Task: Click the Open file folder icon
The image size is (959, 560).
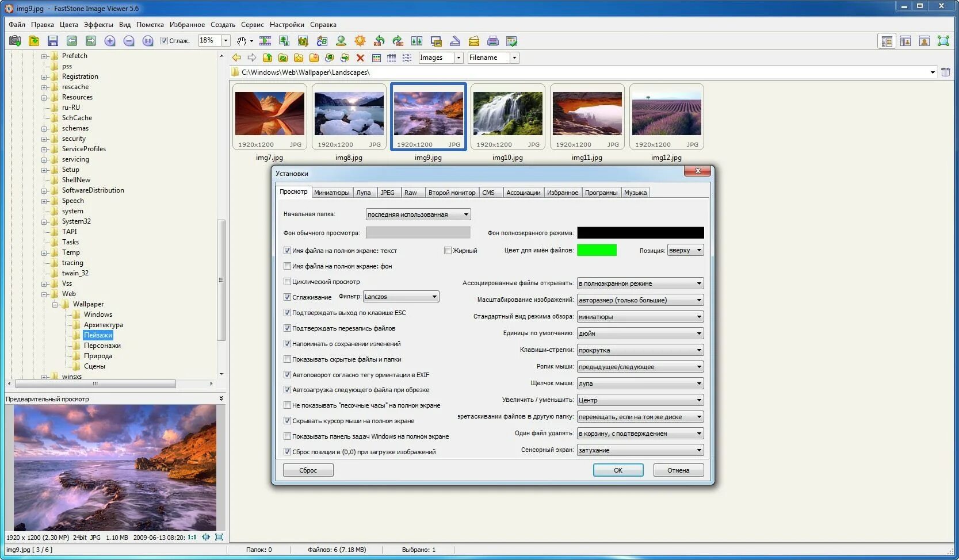Action: [34, 41]
